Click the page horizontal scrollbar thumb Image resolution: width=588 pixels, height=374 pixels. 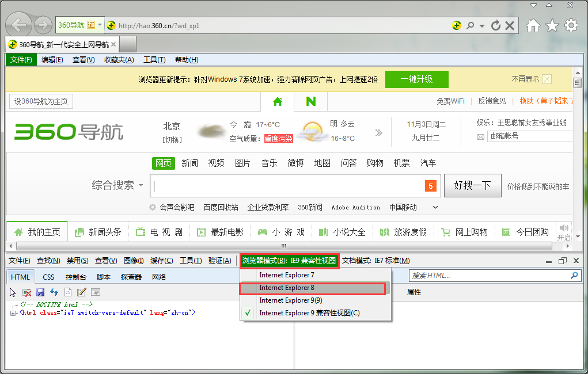284,246
